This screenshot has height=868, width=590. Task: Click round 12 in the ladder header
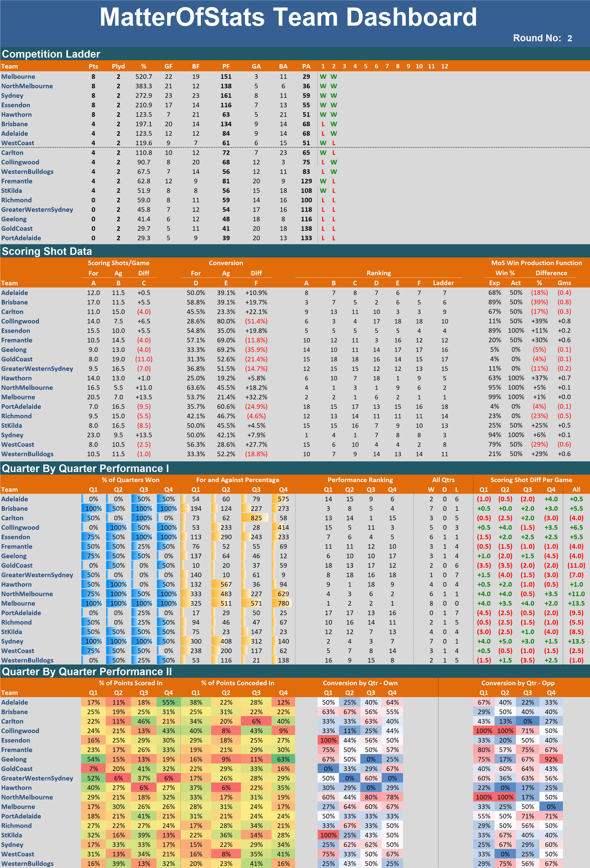[x=445, y=67]
